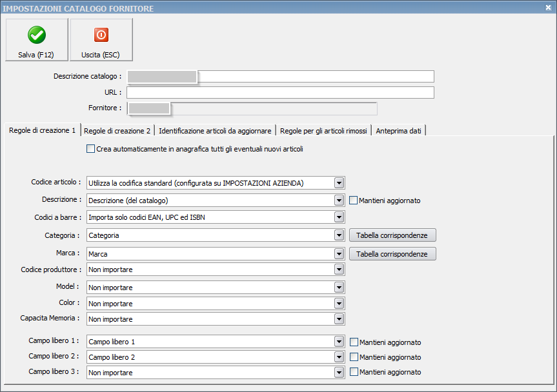The image size is (557, 392).
Task: Expand the Codice articolo dropdown
Action: [x=339, y=183]
